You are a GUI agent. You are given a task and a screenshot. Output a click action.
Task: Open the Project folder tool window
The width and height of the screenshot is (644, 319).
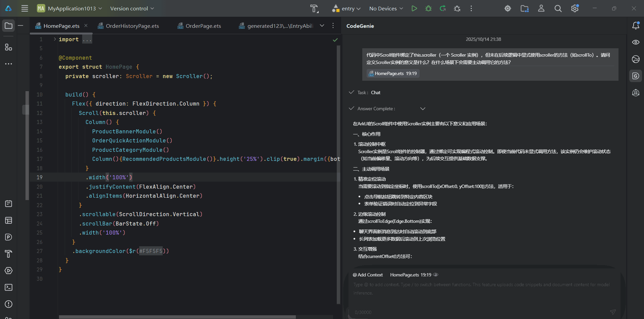[x=9, y=26]
